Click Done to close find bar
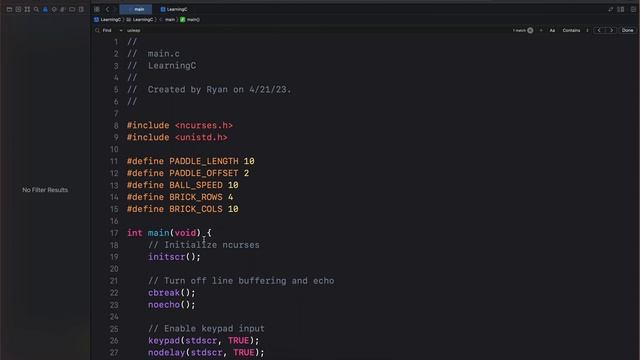This screenshot has width=640, height=360. click(x=627, y=31)
